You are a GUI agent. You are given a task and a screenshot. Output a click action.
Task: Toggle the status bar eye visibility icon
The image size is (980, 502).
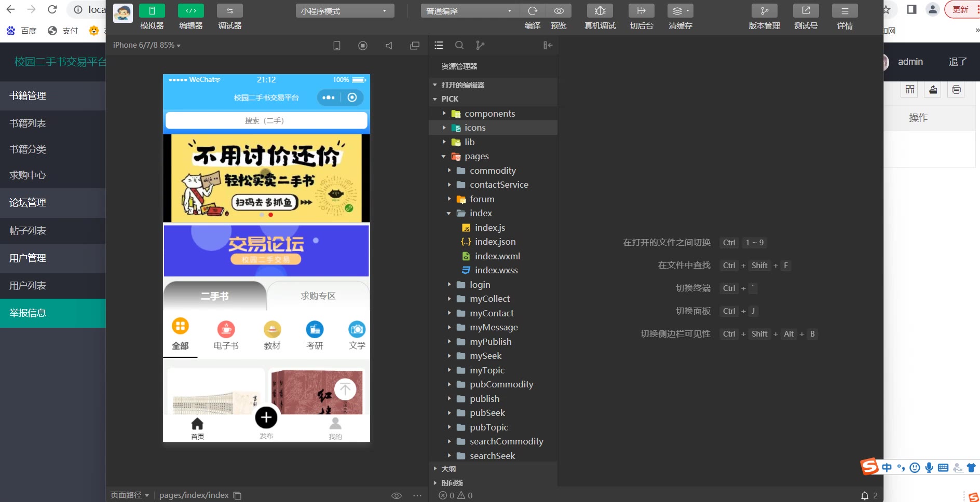pos(396,496)
